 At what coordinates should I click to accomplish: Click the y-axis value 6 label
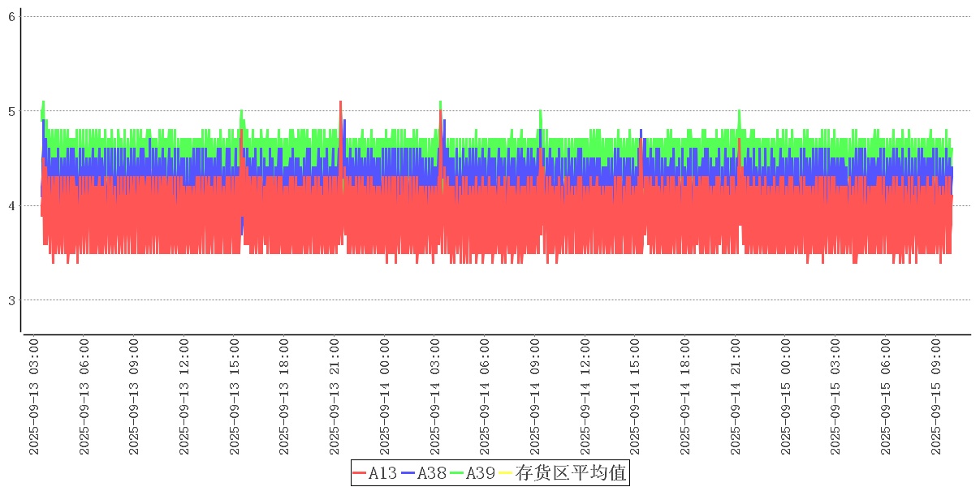(x=12, y=16)
